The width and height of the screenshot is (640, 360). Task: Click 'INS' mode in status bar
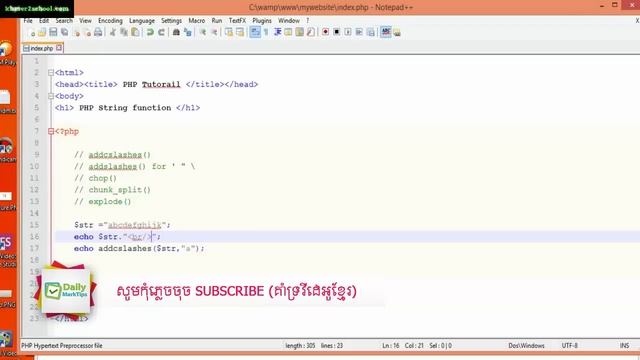click(x=624, y=346)
